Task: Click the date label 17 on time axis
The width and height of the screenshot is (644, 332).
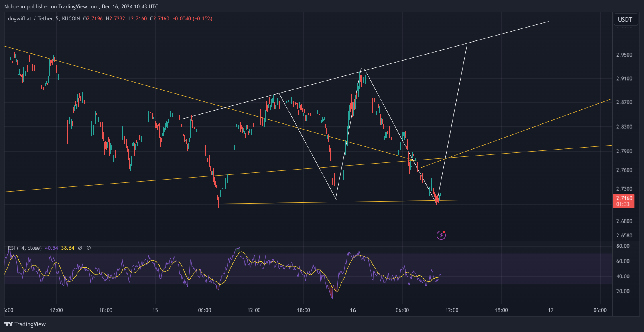Action: (x=551, y=310)
